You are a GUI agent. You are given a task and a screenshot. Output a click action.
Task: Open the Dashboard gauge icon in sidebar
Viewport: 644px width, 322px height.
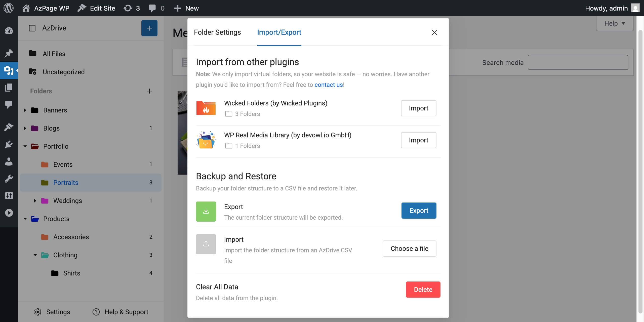pyautogui.click(x=9, y=31)
